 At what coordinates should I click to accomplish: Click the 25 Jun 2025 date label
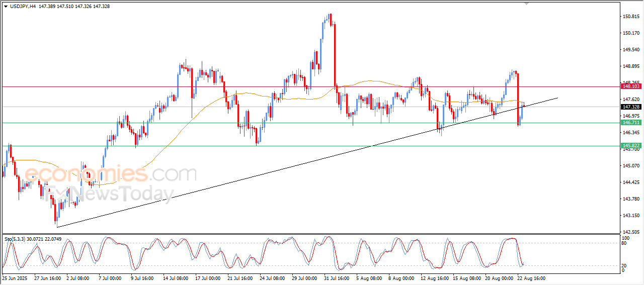coord(14,278)
